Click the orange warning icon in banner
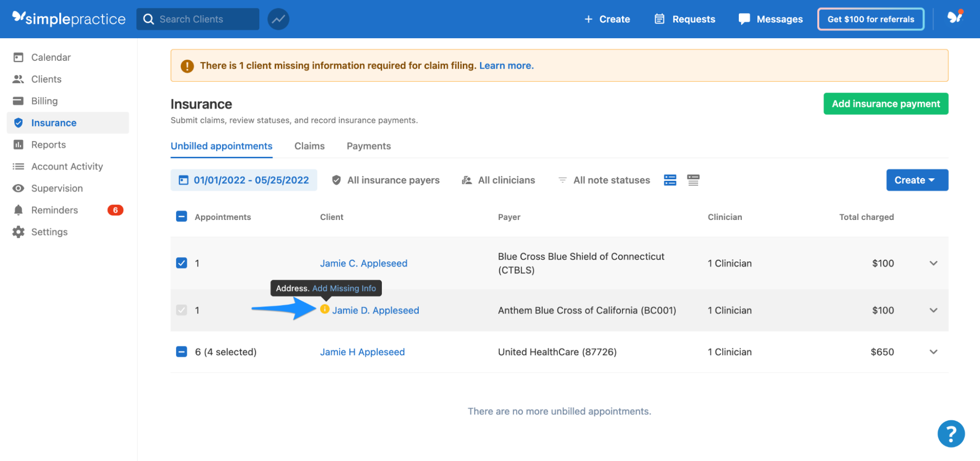 tap(187, 66)
